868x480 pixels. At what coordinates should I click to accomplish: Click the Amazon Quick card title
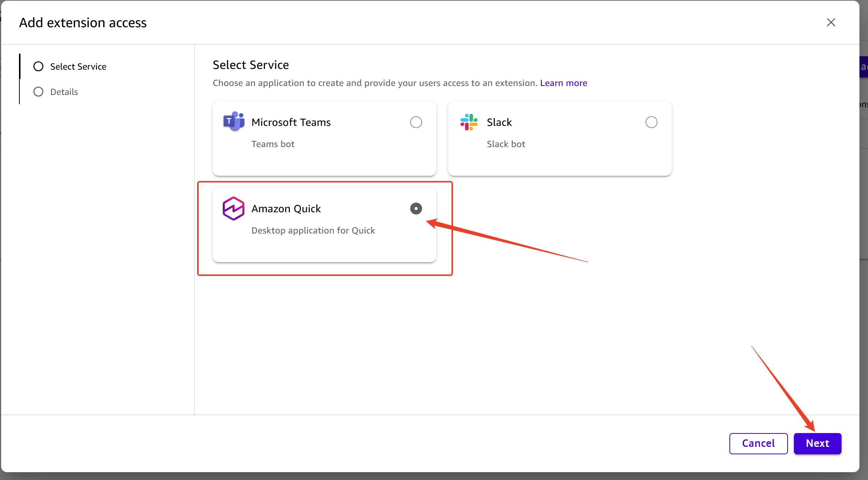click(x=286, y=209)
